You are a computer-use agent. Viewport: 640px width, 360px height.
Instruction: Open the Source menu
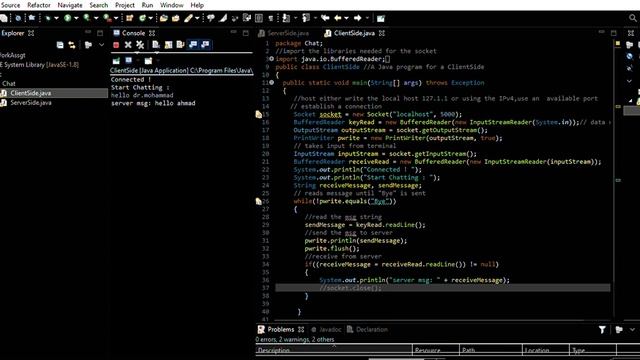(x=10, y=5)
